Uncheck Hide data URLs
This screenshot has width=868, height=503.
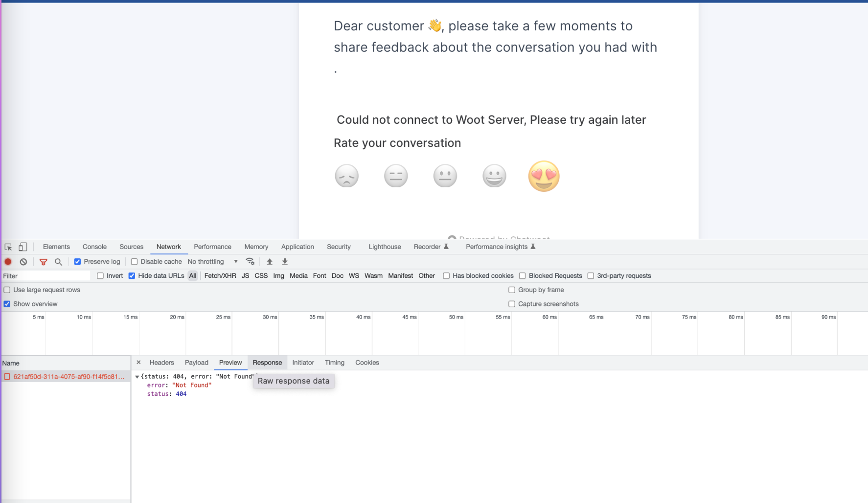click(x=132, y=276)
